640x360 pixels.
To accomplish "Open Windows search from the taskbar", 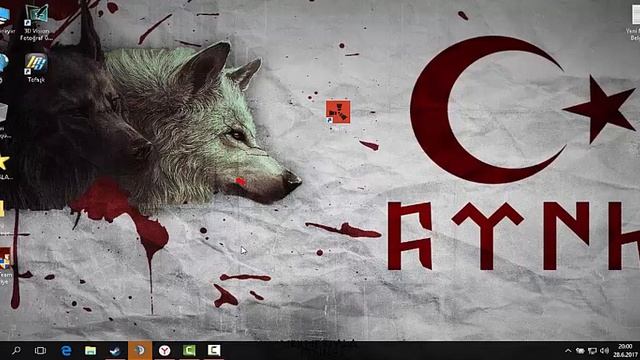I will point(16,350).
